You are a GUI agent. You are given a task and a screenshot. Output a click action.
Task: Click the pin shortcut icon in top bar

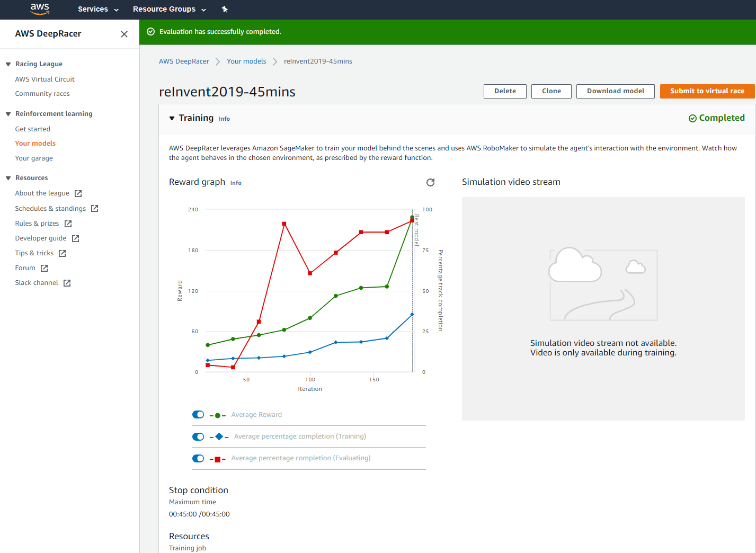coord(225,9)
